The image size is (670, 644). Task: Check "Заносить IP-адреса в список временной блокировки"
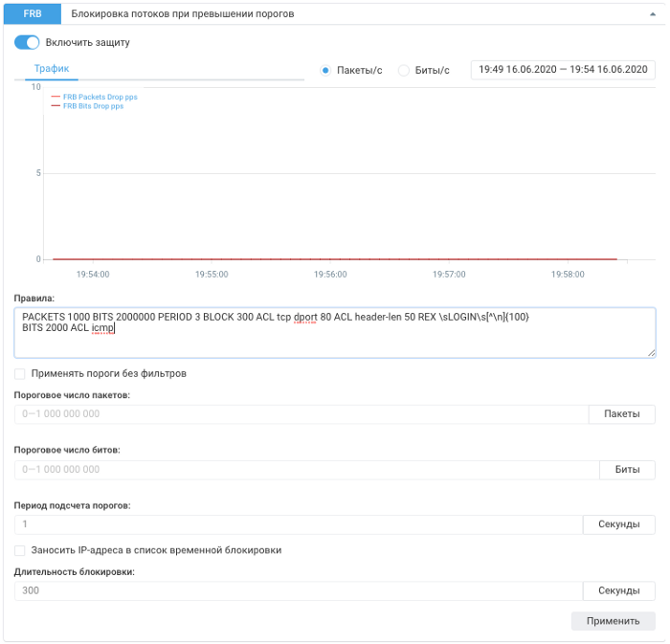[x=20, y=550]
